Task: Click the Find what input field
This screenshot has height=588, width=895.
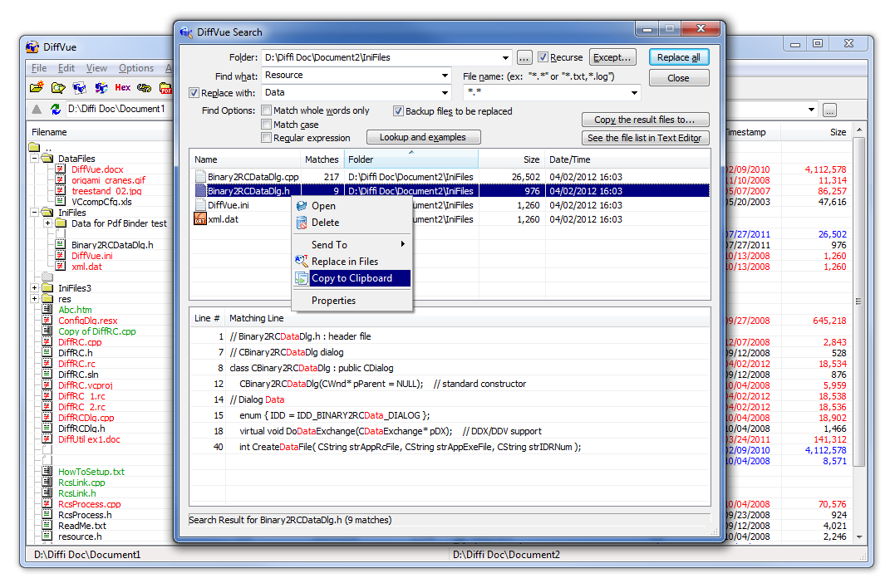Action: tap(357, 76)
